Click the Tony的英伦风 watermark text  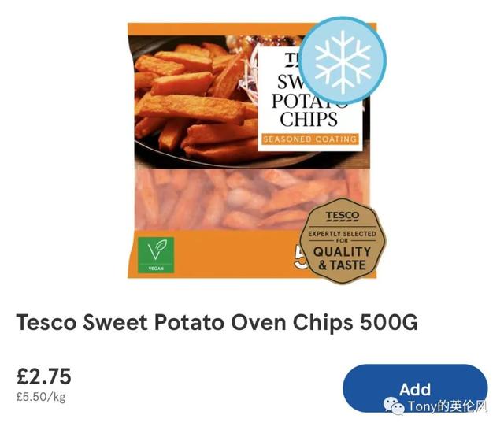pos(448,406)
